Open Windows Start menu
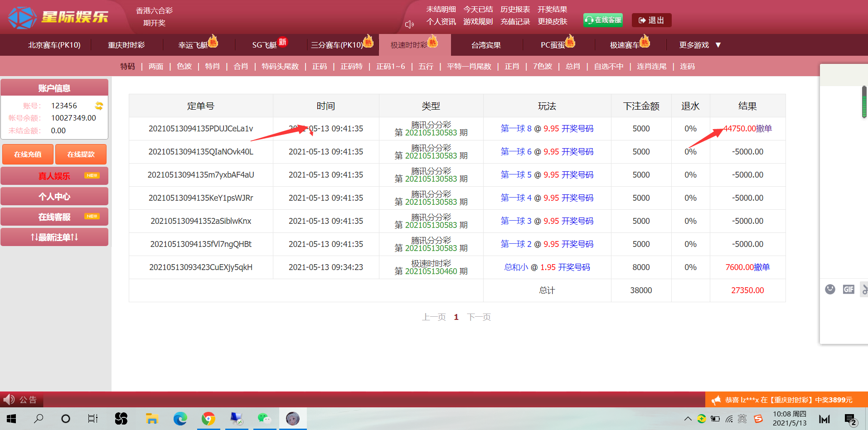Viewport: 868px width, 430px height. pos(12,419)
